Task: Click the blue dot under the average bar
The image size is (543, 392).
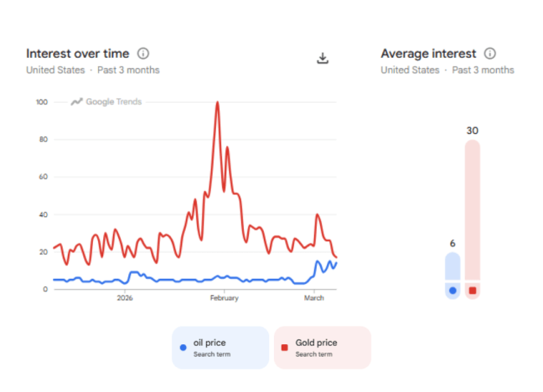Action: pyautogui.click(x=452, y=291)
